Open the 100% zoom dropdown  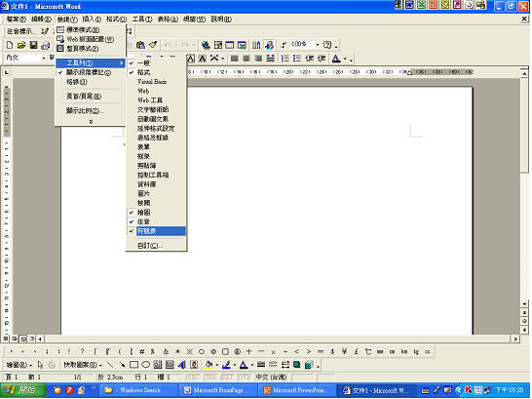(318, 45)
